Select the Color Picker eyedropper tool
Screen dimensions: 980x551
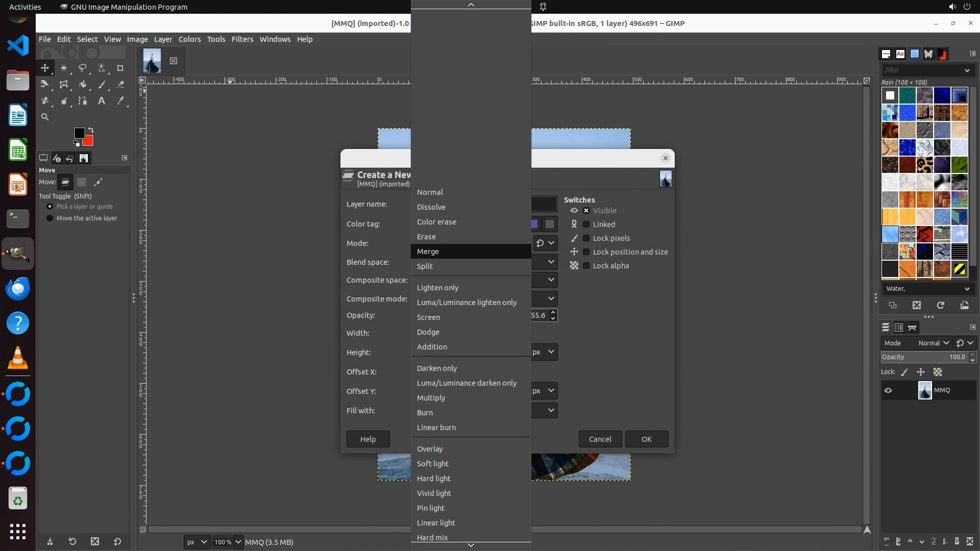point(120,101)
